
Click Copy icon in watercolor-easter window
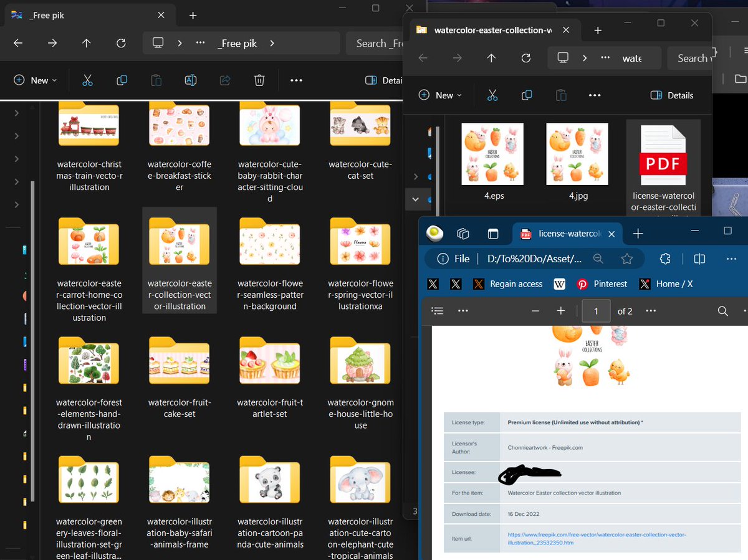coord(527,95)
